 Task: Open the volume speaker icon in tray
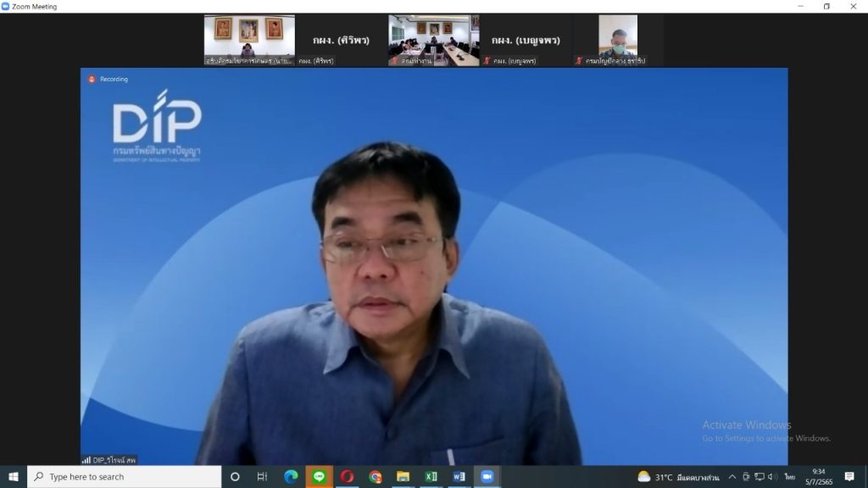coord(772,477)
